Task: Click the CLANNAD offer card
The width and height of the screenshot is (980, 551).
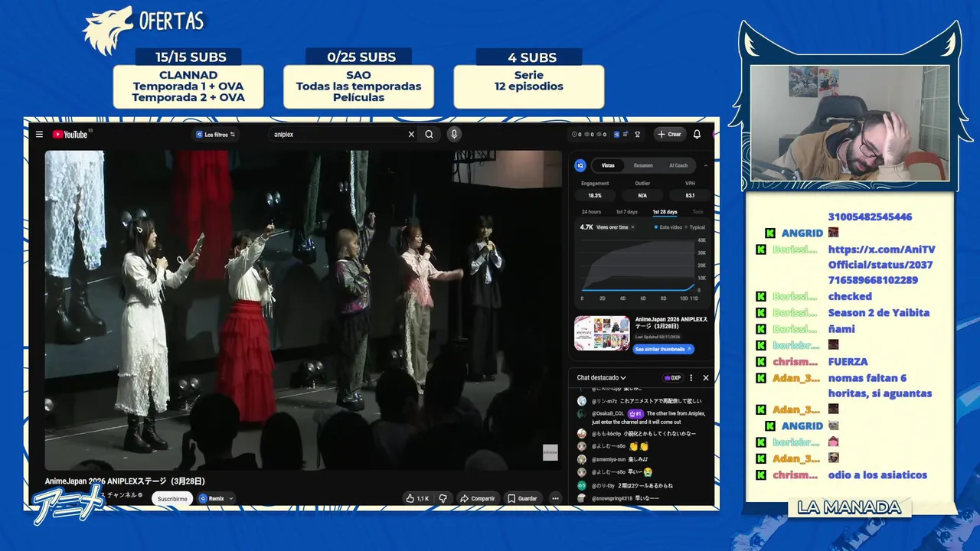Action: click(x=188, y=86)
